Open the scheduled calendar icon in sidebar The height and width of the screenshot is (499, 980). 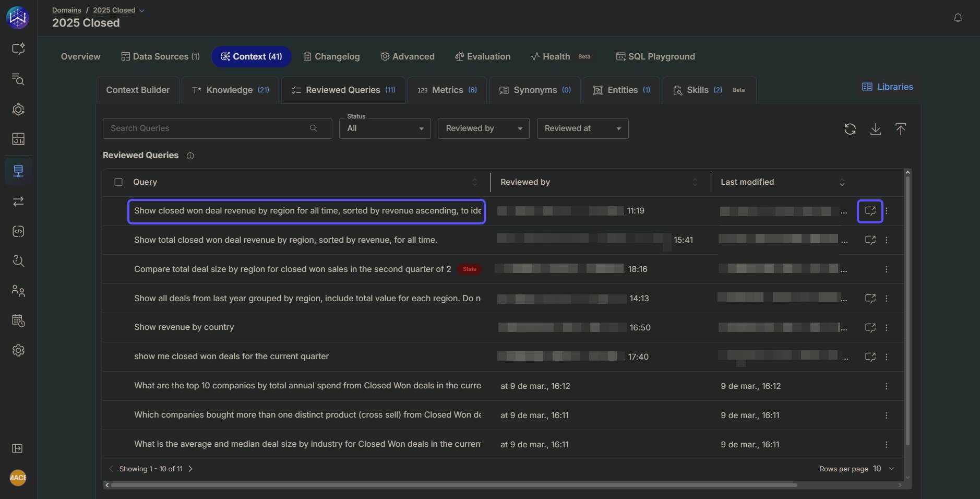point(18,320)
